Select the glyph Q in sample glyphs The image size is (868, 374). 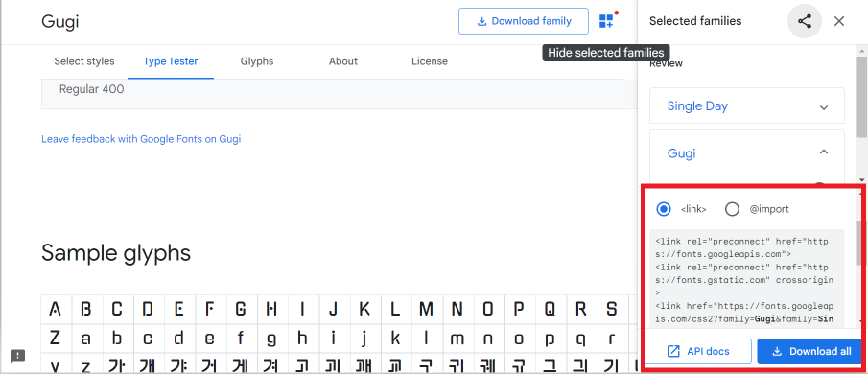tap(550, 309)
